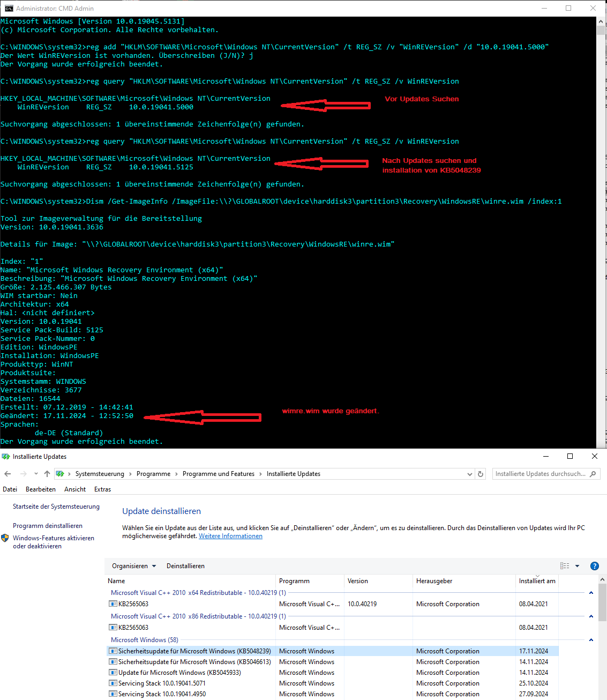
Task: Click icon of Servicing Stack 10.0.19041.5071 row
Action: [x=113, y=683]
